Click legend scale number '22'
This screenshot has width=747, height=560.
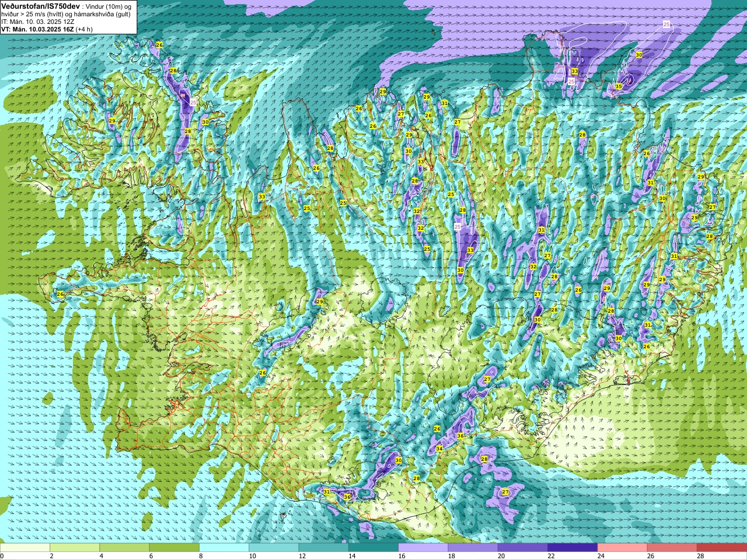click(551, 556)
